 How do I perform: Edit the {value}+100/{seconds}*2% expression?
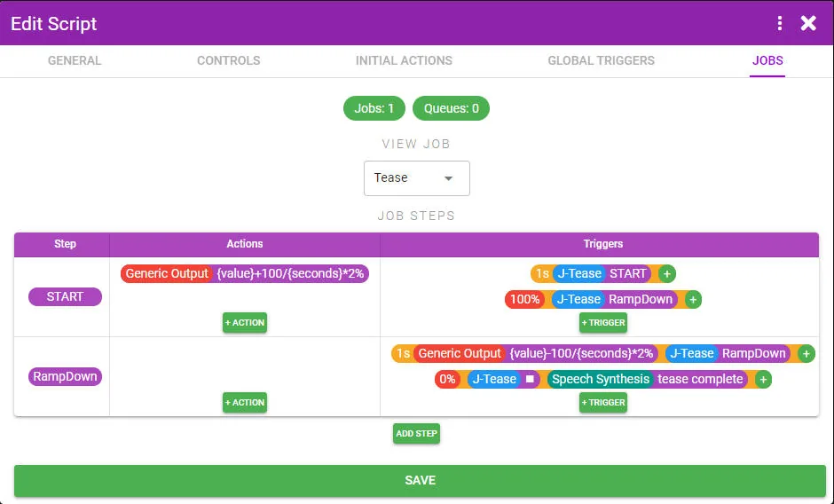coord(290,273)
